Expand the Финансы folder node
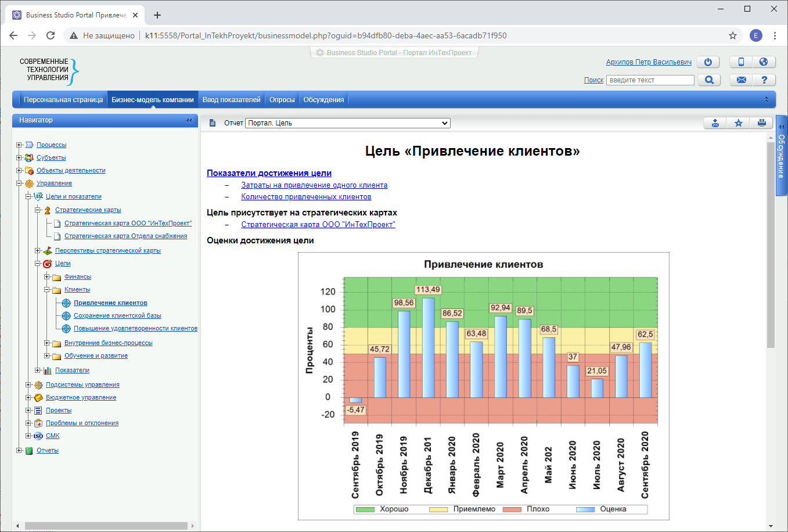This screenshot has width=788, height=532. pyautogui.click(x=47, y=277)
